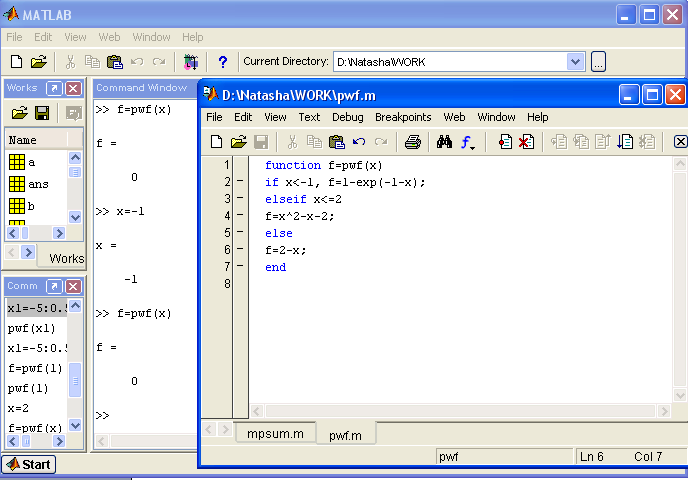Viewport: 688px width, 480px height.
Task: Close the Command History panel
Action: [x=73, y=287]
